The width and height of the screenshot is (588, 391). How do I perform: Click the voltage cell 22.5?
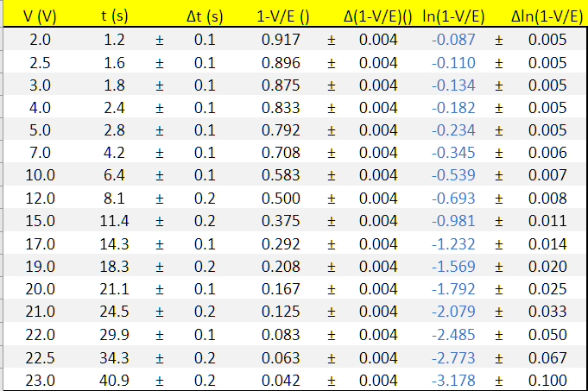click(40, 357)
